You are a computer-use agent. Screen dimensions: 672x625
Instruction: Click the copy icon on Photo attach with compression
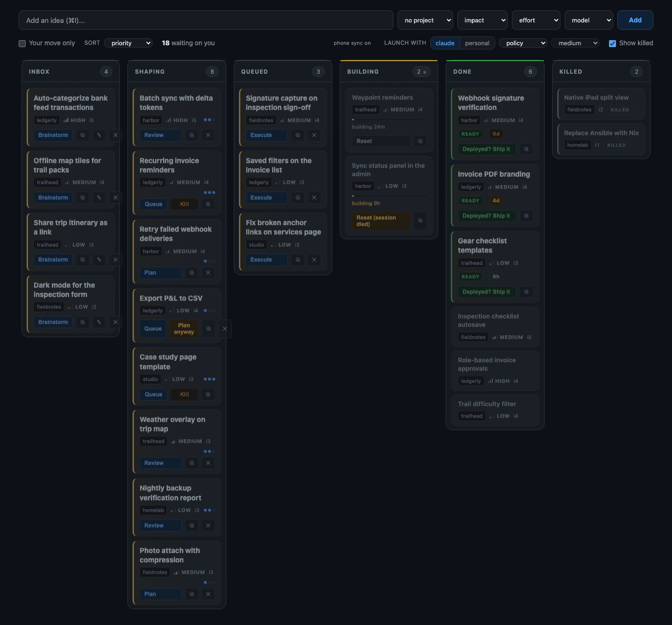pos(192,594)
